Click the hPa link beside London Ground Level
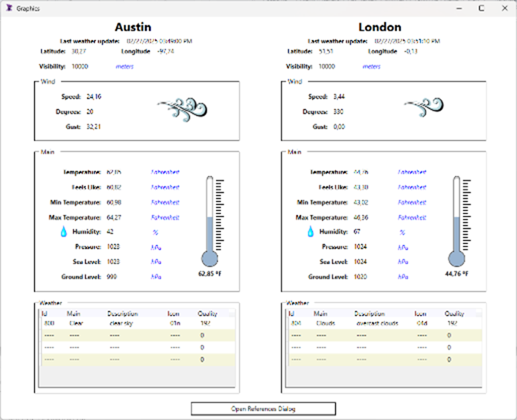The width and height of the screenshot is (517, 420). point(403,276)
